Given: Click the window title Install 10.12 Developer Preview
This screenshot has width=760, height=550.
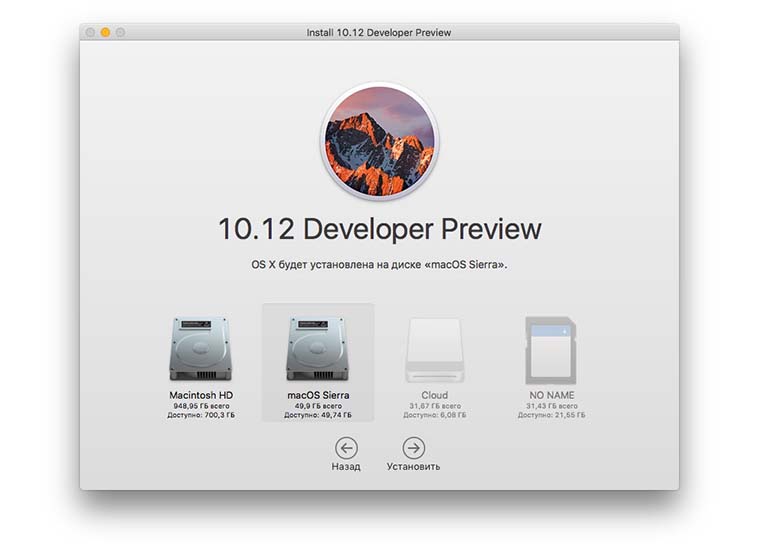Looking at the screenshot, I should 379,32.
